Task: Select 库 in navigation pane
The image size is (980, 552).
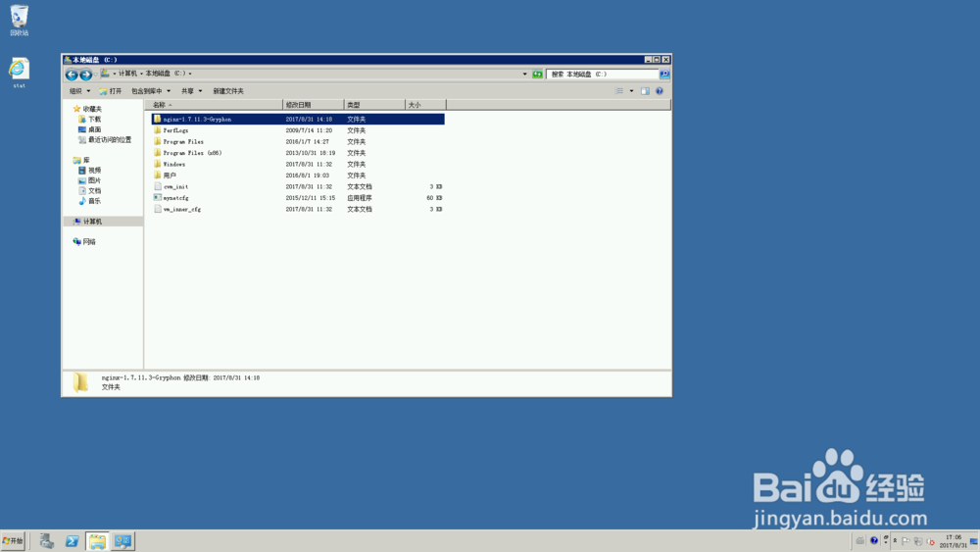Action: click(81, 160)
